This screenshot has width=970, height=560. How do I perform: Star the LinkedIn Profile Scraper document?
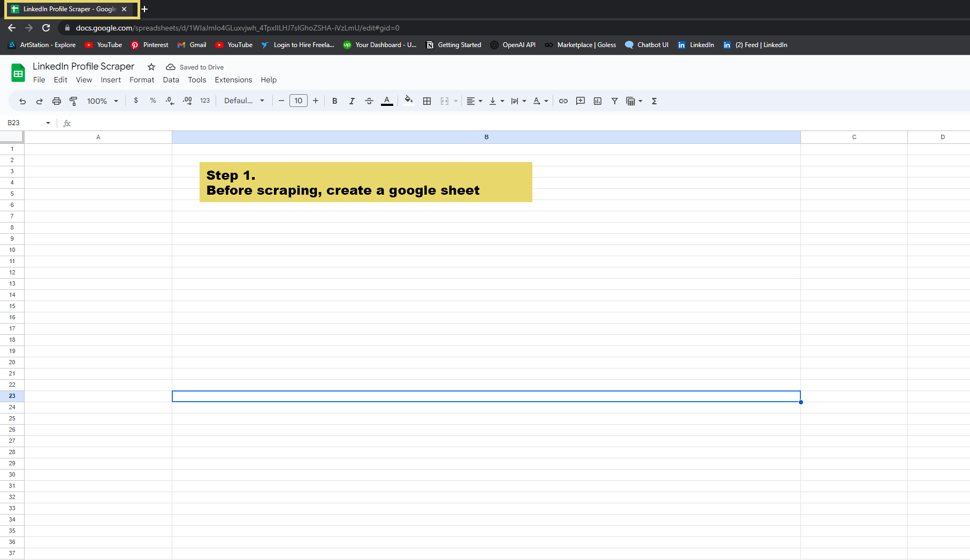click(151, 67)
